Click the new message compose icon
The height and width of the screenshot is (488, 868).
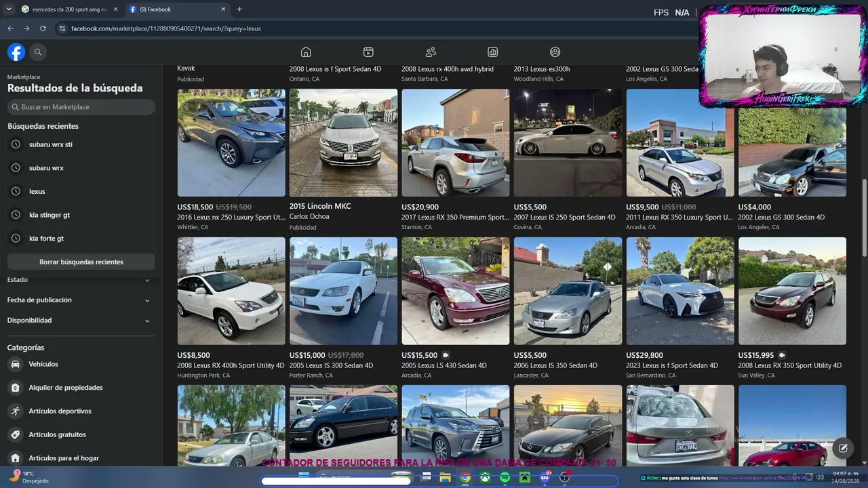coord(843,448)
